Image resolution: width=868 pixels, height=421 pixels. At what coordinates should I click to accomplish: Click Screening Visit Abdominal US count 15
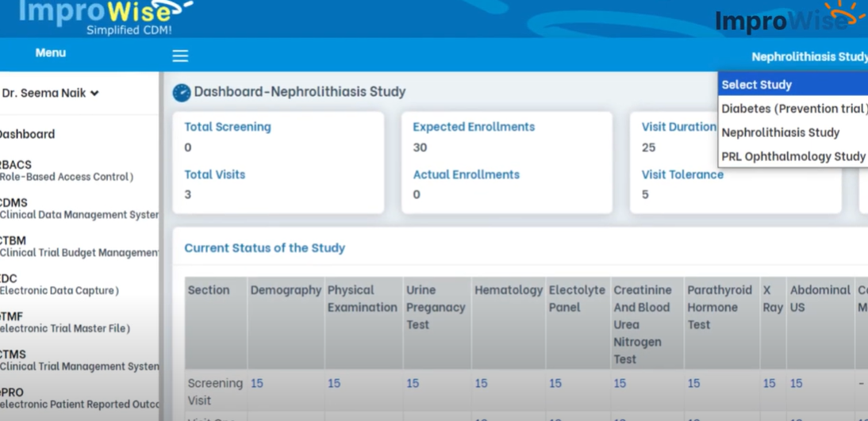click(x=796, y=384)
